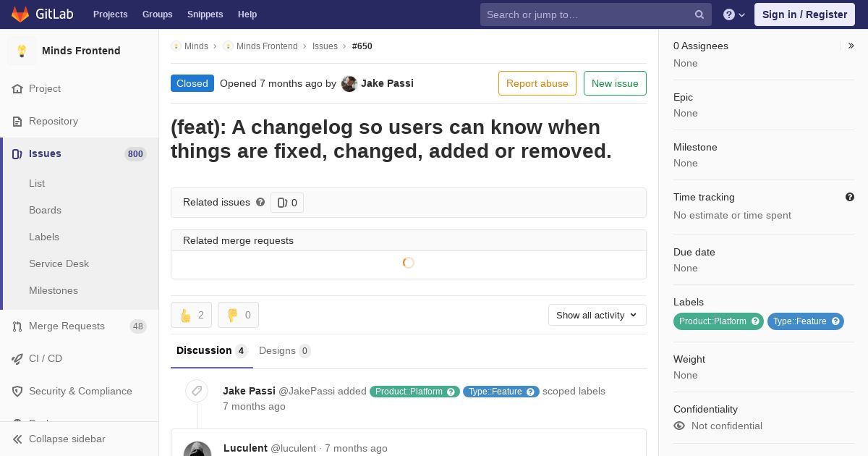Click the Security & Compliance shield icon
Image resolution: width=868 pixels, height=456 pixels.
click(x=17, y=392)
